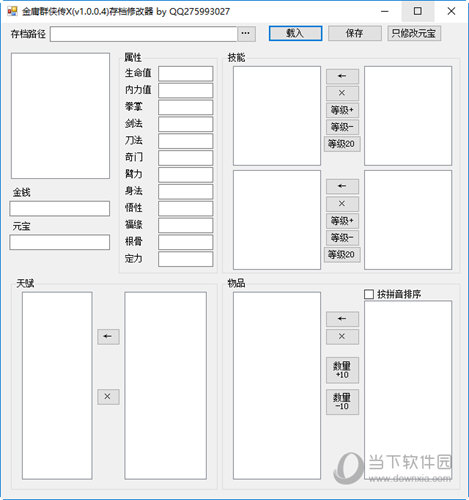The image size is (469, 500).
Task: Click the left 天赋 list box
Action: [x=57, y=386]
